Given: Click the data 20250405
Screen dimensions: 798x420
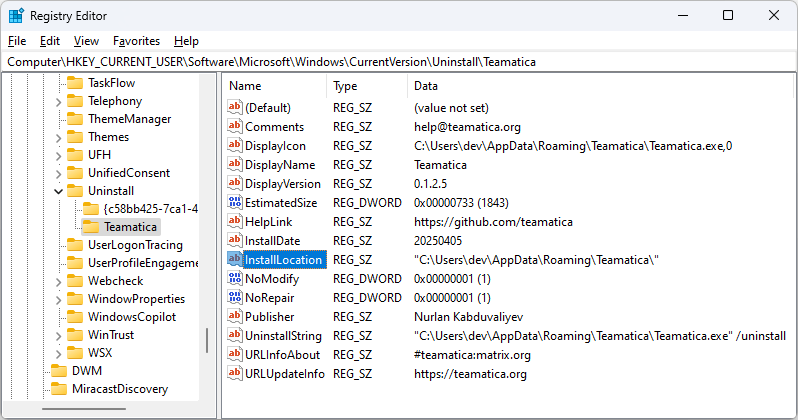Looking at the screenshot, I should point(438,240).
